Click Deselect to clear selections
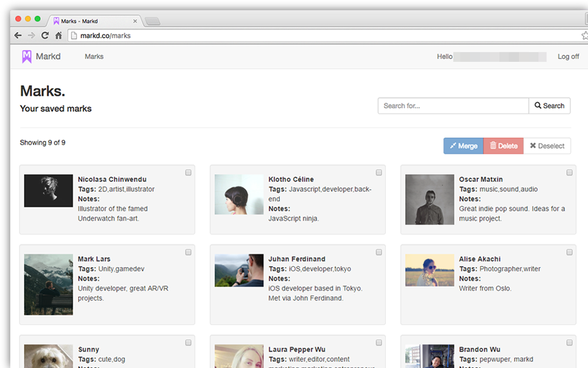 [x=547, y=146]
